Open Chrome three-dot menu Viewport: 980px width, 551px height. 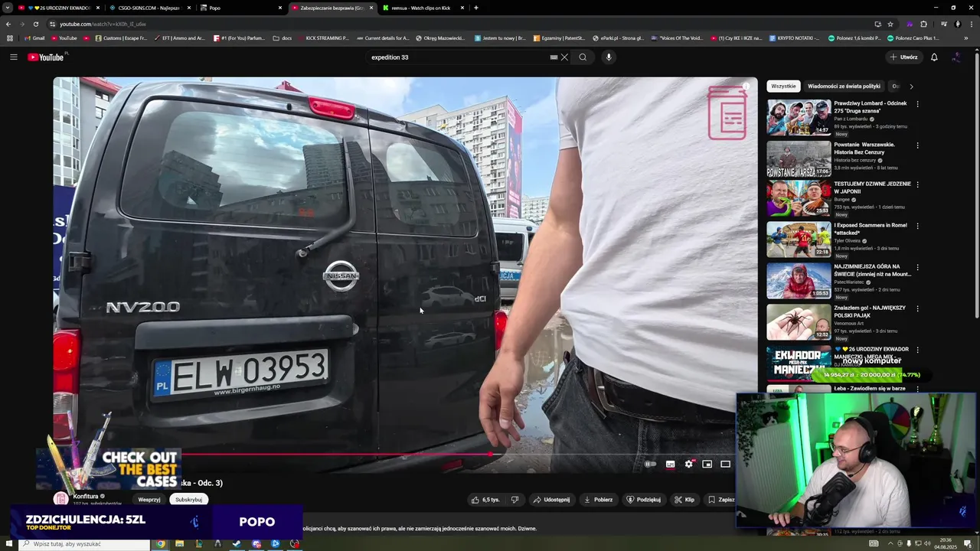[971, 24]
